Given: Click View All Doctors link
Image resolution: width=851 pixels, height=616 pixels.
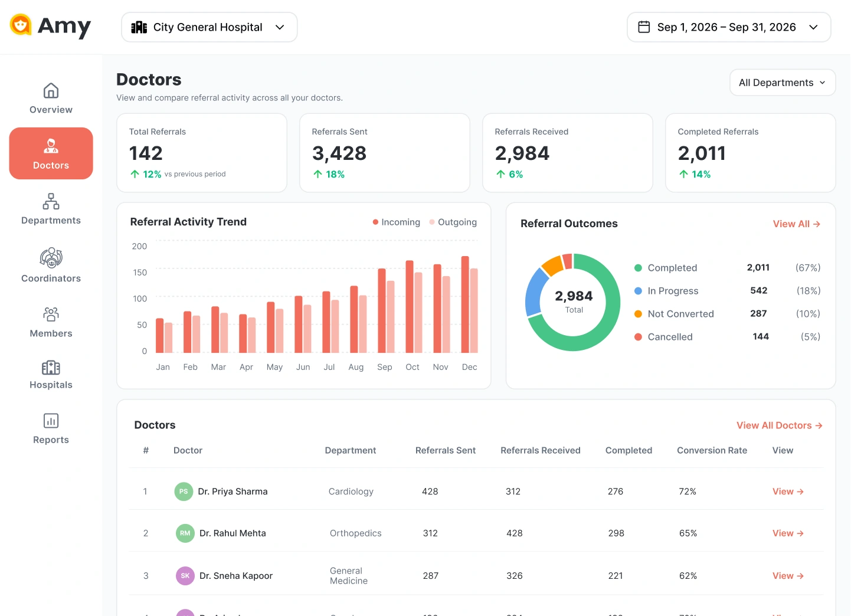Looking at the screenshot, I should point(780,425).
